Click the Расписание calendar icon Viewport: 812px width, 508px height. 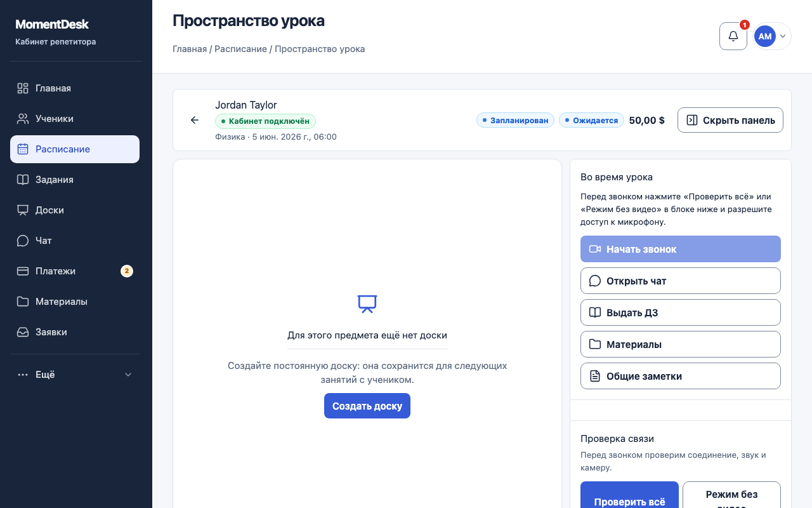[x=23, y=149]
